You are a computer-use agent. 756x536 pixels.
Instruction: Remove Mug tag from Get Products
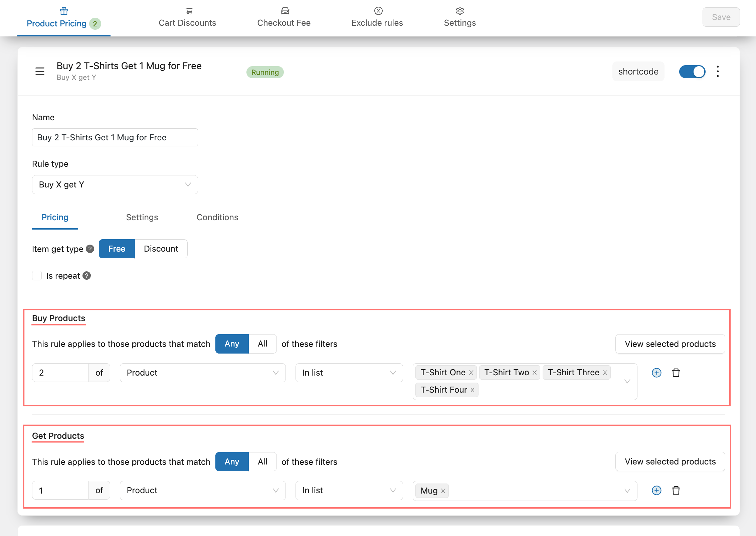pos(443,491)
